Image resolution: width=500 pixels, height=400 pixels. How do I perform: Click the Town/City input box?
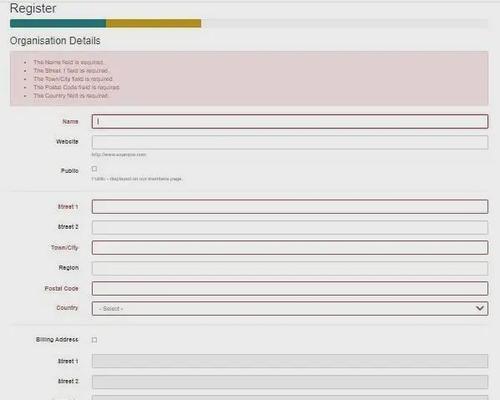pos(290,248)
